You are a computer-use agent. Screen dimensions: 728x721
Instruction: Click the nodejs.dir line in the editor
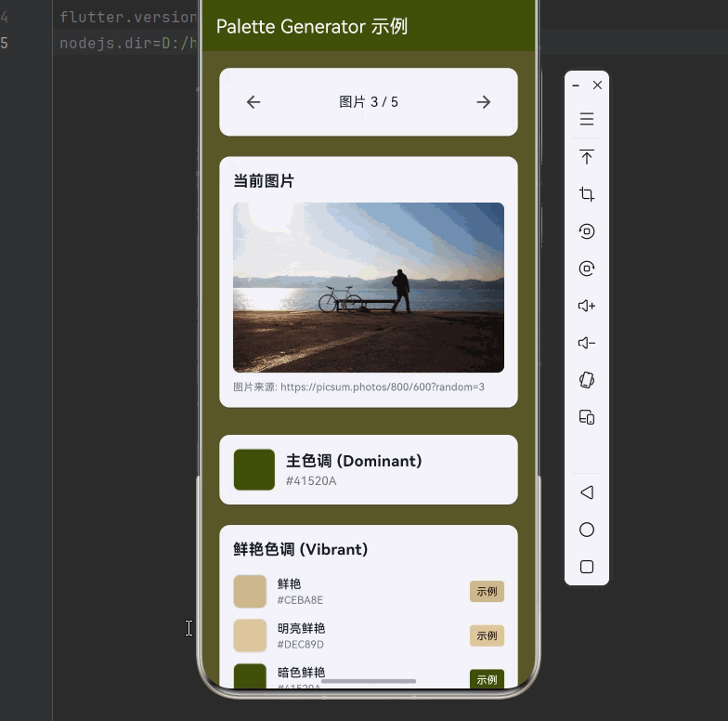click(128, 43)
